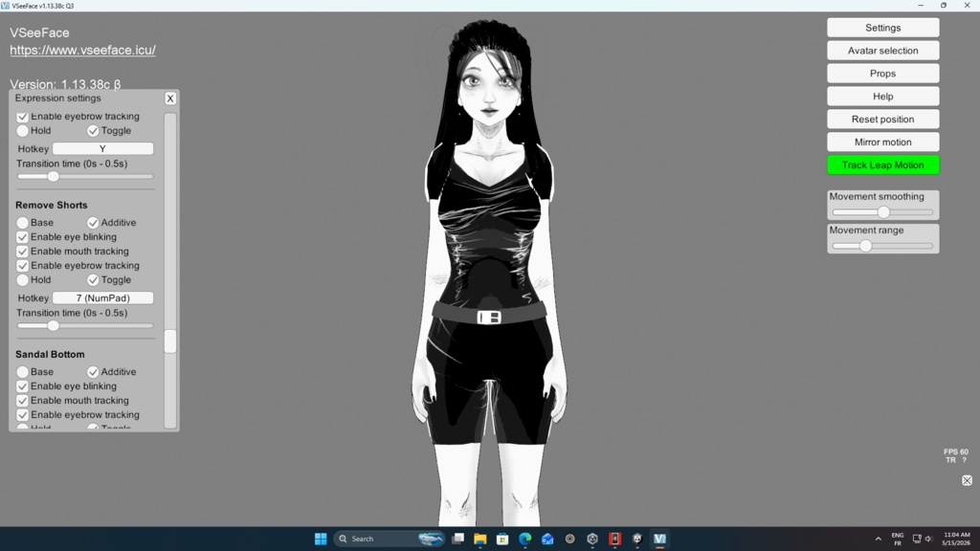
Task: Show hidden system tray icons
Action: click(x=879, y=540)
